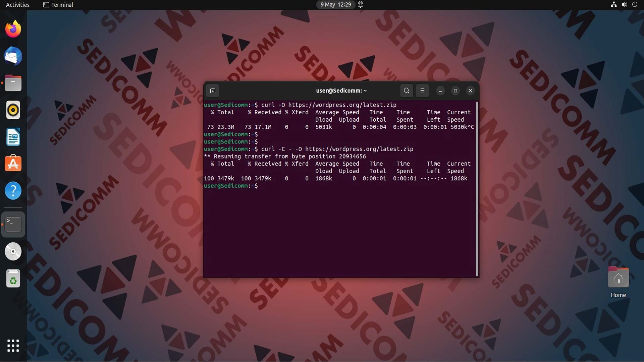Select the Terminal icon in dock
Viewport: 644px width, 362px height.
point(13,224)
